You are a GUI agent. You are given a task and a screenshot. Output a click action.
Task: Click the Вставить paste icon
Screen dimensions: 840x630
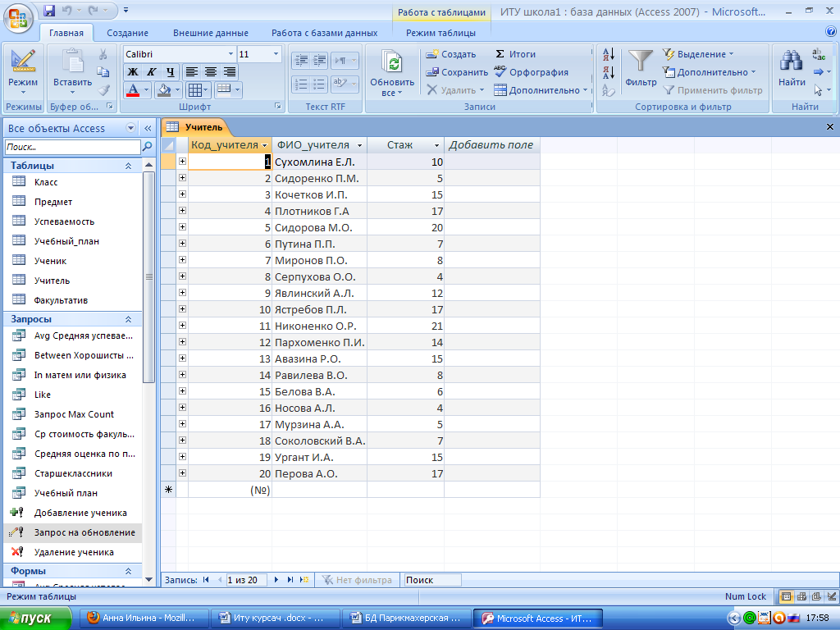point(72,60)
